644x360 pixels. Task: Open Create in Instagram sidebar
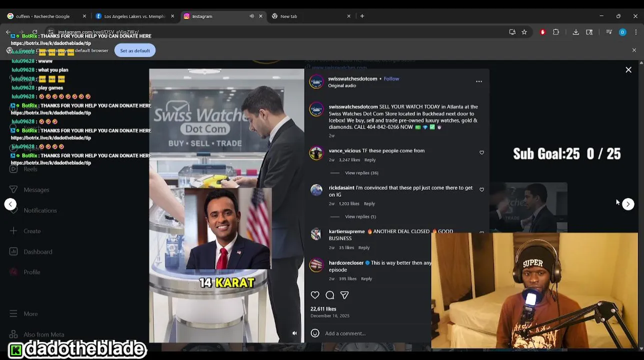click(x=25, y=231)
